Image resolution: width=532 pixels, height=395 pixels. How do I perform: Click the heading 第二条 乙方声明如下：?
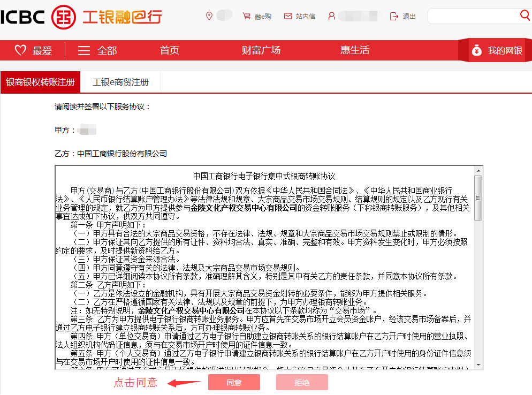108,285
